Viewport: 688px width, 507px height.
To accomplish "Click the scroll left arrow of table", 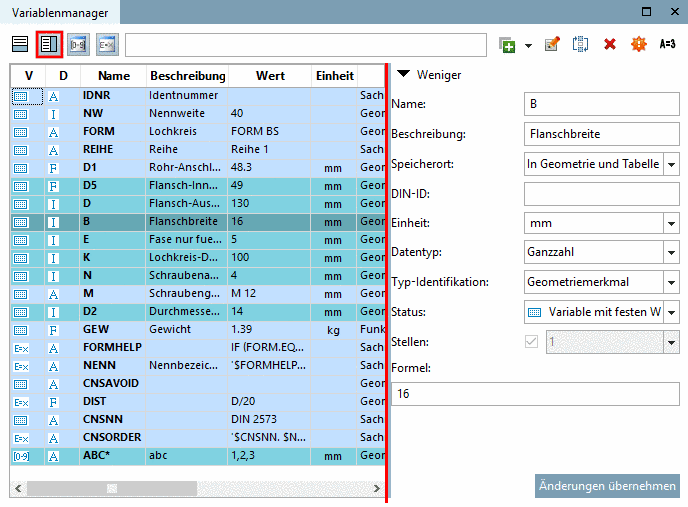I will (x=18, y=488).
